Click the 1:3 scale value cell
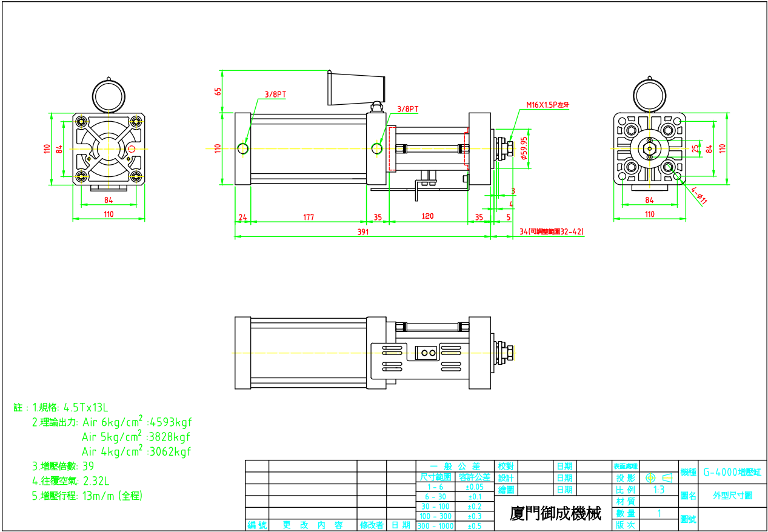This screenshot has height=532, width=768. pos(659,490)
